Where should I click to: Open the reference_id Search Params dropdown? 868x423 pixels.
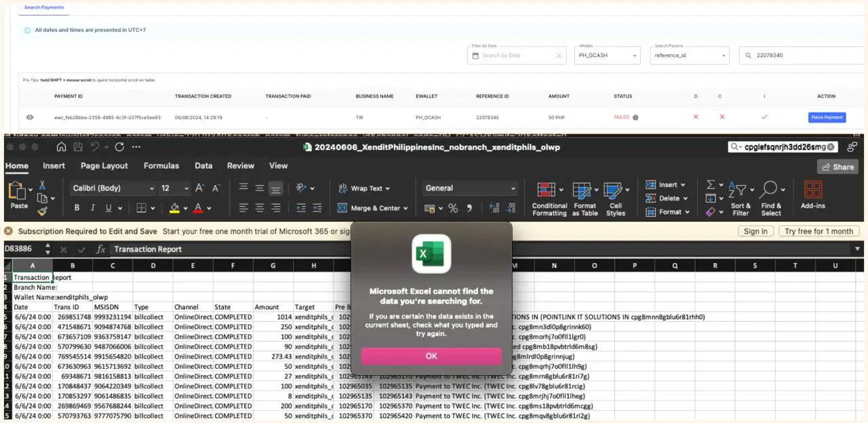coord(690,56)
